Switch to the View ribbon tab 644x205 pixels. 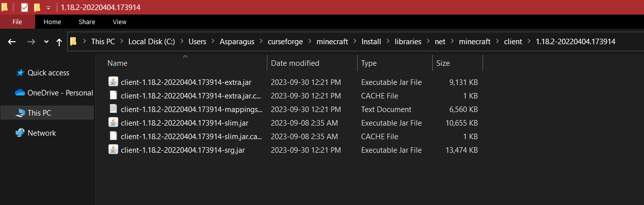click(119, 22)
